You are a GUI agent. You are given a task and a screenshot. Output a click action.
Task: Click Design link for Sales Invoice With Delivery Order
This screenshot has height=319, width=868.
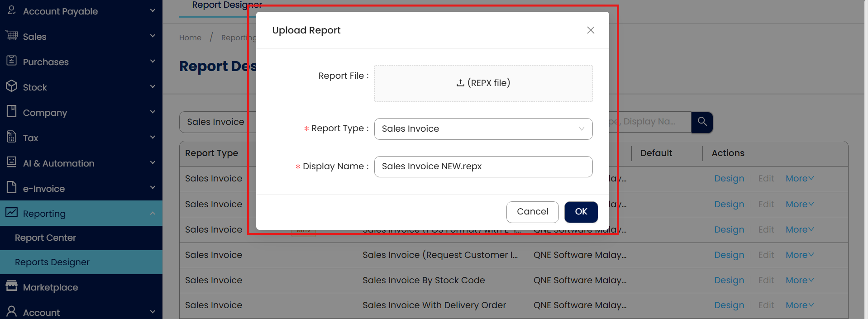[x=729, y=305]
